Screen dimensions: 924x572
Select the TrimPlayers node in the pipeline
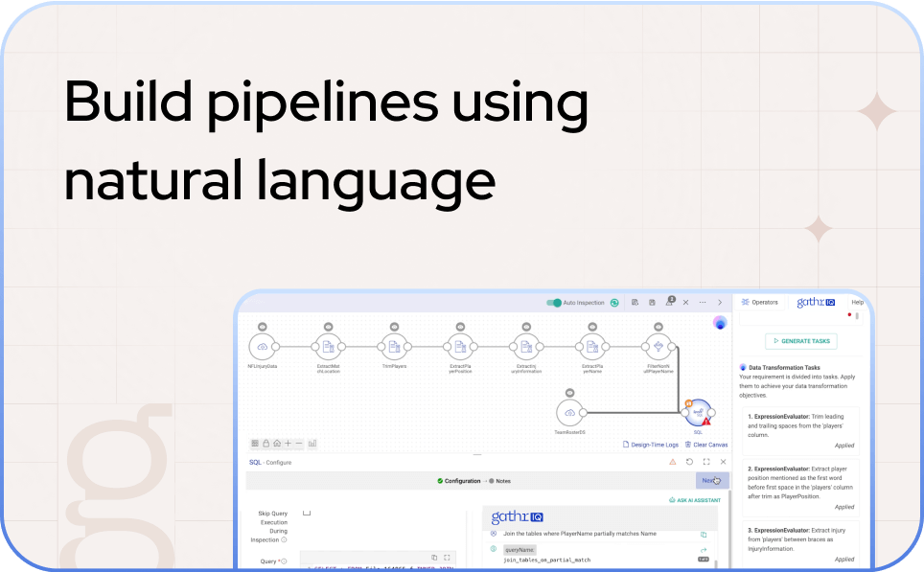click(x=395, y=347)
